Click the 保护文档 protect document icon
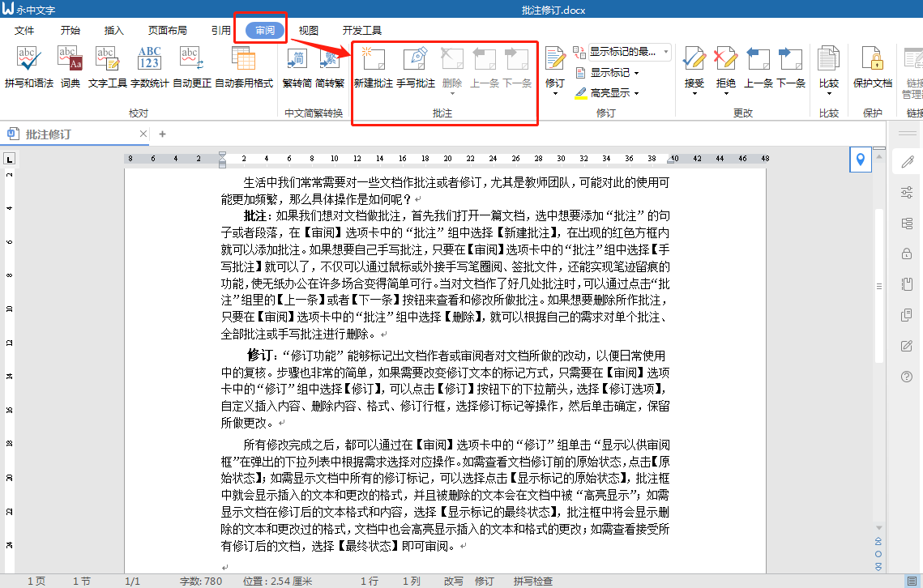 pyautogui.click(x=872, y=69)
